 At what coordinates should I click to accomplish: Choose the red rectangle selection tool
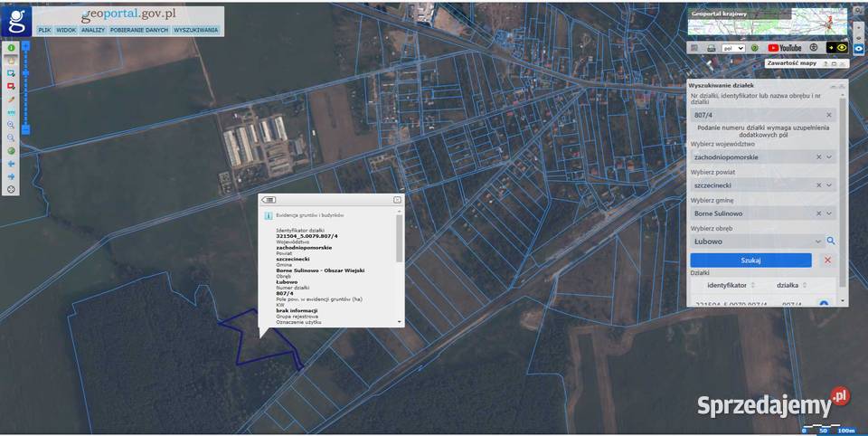click(11, 87)
